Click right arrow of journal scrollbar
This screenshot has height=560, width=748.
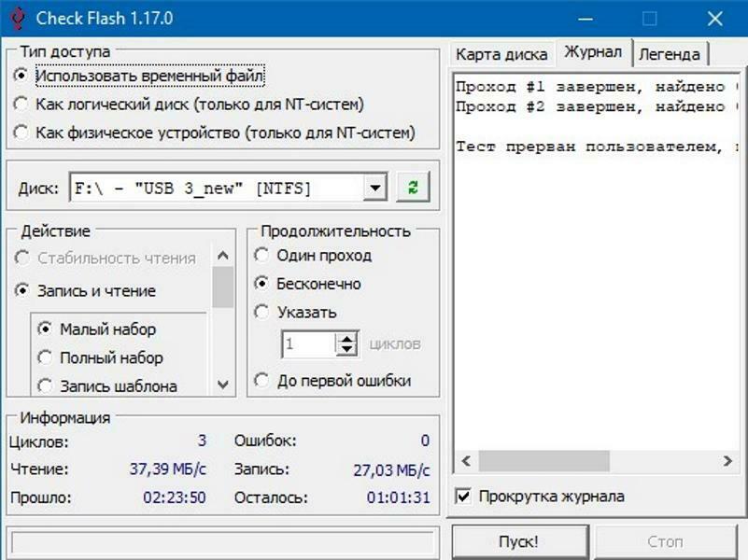pyautogui.click(x=727, y=461)
